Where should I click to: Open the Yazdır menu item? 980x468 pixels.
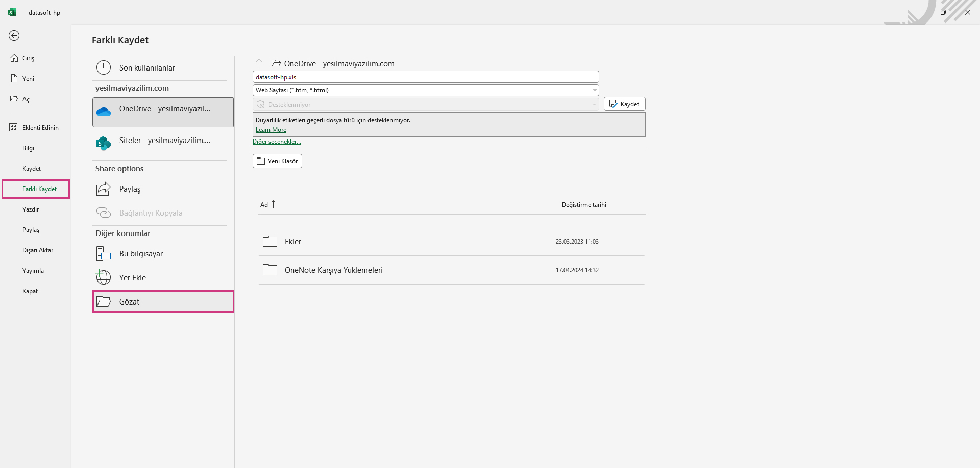[31, 209]
